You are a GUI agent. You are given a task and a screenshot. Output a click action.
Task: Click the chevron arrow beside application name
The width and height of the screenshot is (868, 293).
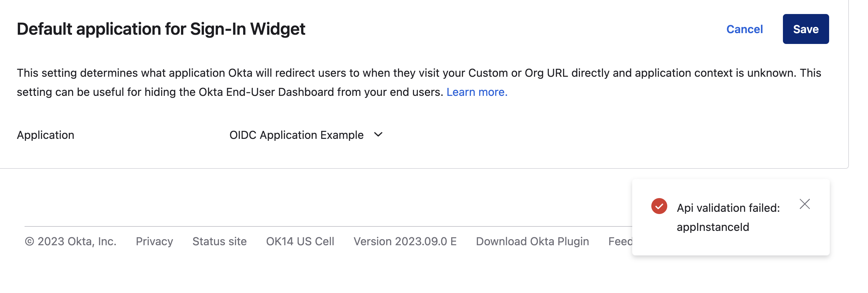click(378, 134)
